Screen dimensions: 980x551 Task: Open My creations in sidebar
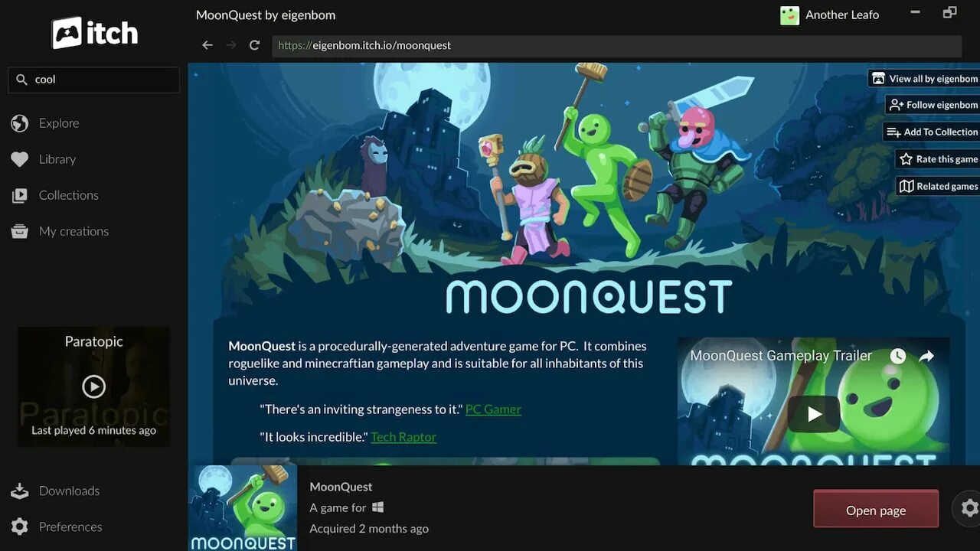(x=60, y=231)
